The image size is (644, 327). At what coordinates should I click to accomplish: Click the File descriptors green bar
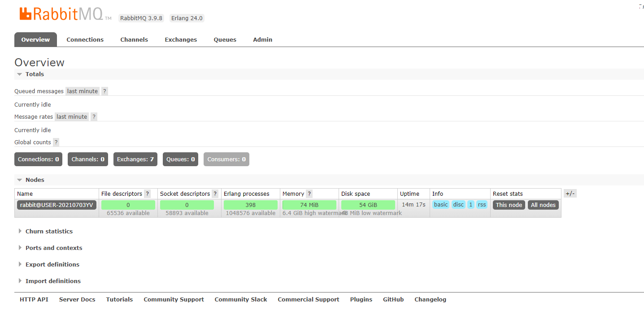[x=128, y=205]
